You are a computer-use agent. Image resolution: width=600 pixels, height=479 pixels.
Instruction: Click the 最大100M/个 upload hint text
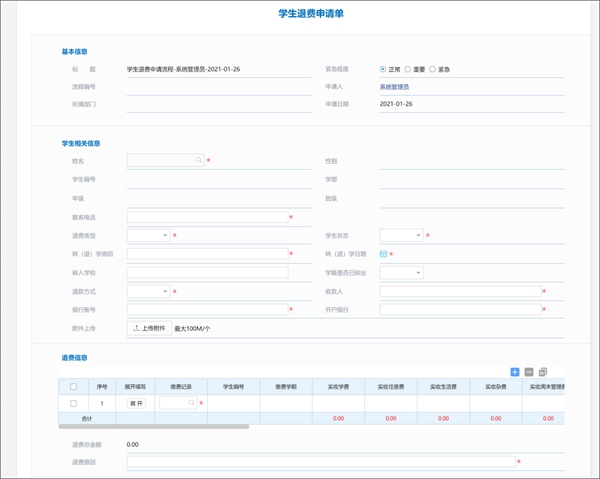click(x=192, y=329)
